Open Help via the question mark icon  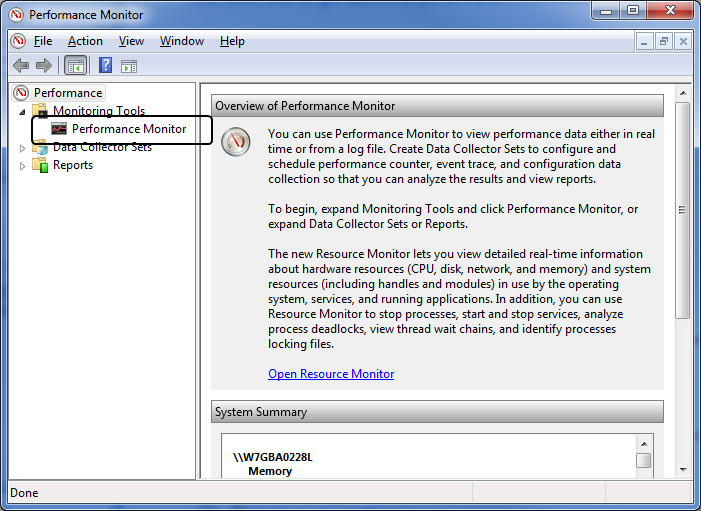click(x=106, y=66)
